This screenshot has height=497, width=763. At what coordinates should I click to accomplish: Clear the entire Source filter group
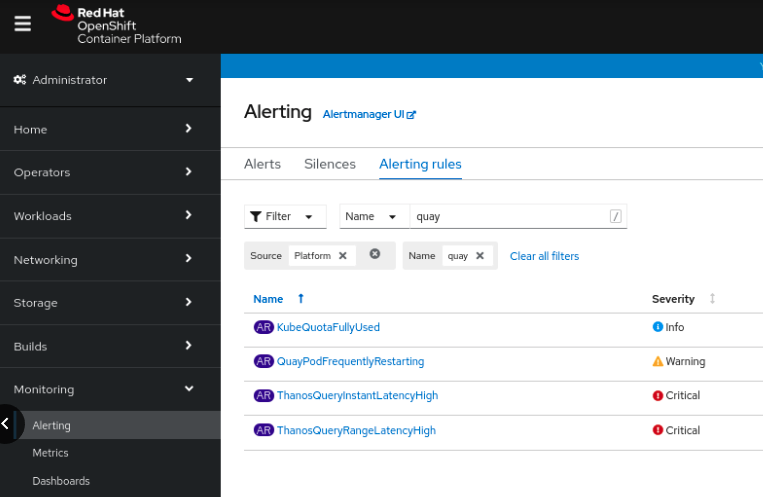click(375, 254)
